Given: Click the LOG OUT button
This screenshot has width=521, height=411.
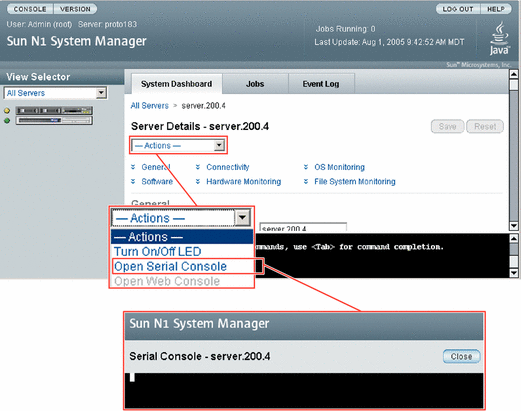Looking at the screenshot, I should 458,9.
